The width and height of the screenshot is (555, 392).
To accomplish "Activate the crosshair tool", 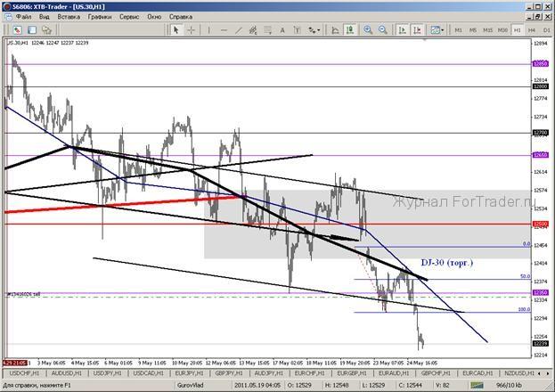I will (x=191, y=30).
